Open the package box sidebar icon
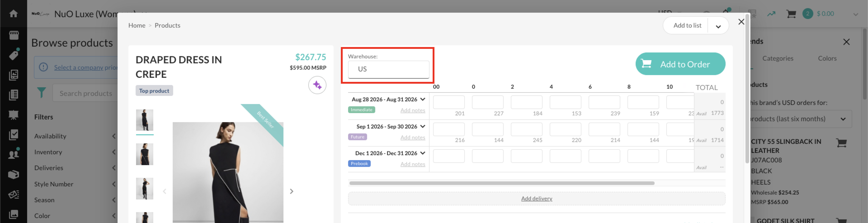868x223 pixels. coord(14,174)
